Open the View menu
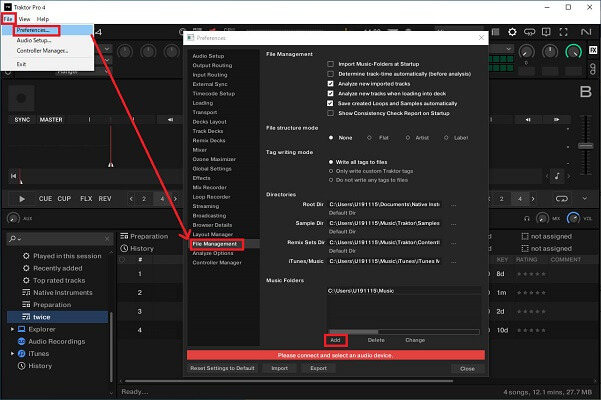Image resolution: width=601 pixels, height=400 pixels. 24,19
